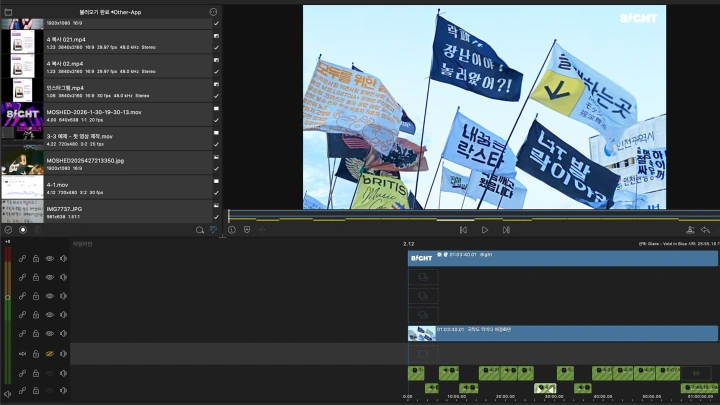Click the undo arrow icon
This screenshot has width=720, height=405.
tap(705, 230)
